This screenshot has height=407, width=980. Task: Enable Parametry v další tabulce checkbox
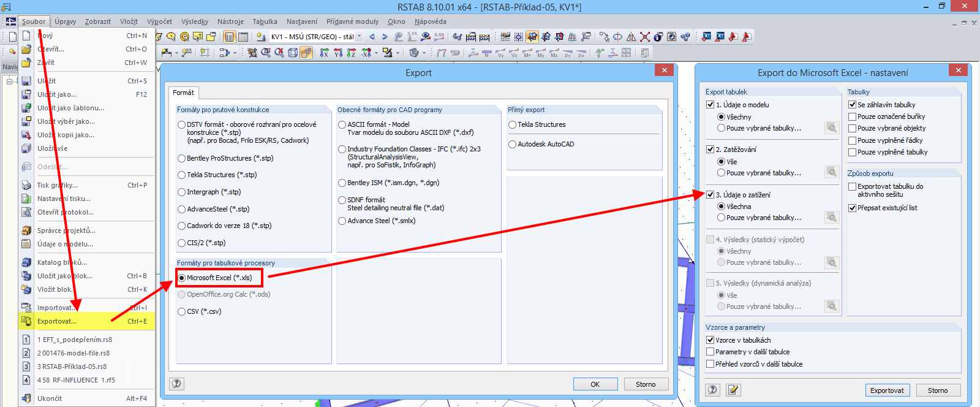click(x=710, y=352)
